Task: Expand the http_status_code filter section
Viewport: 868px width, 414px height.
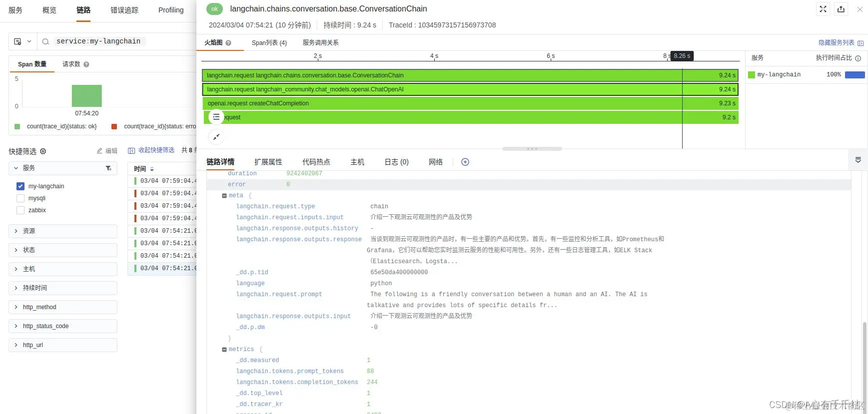Action: tap(63, 326)
